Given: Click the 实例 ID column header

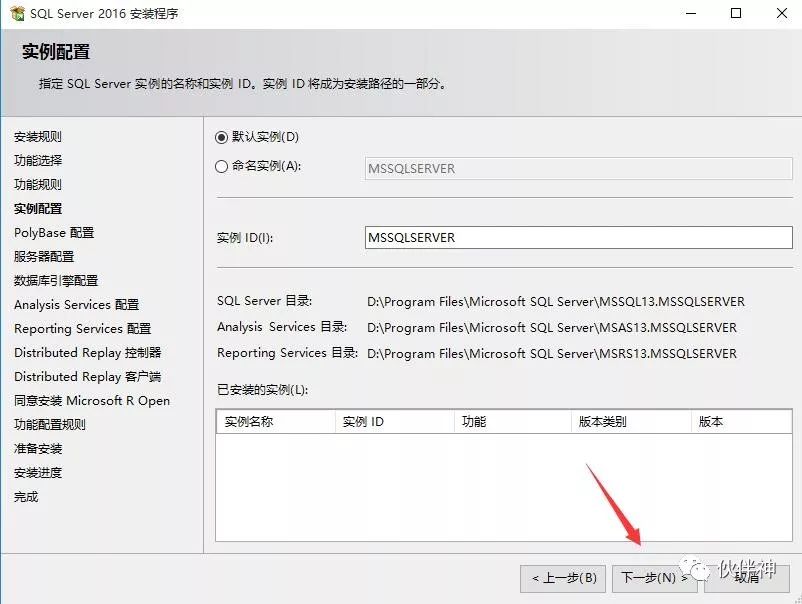Looking at the screenshot, I should click(x=395, y=422).
